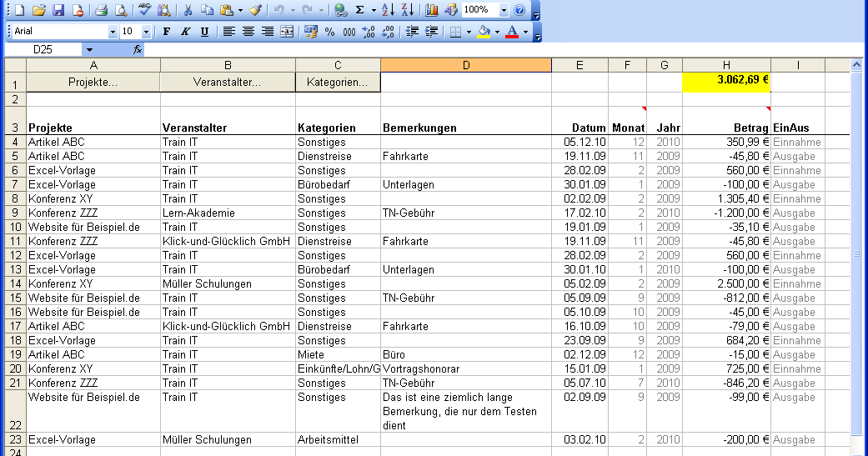The width and height of the screenshot is (868, 456).
Task: Open the Research binoculars icon
Action: [164, 10]
